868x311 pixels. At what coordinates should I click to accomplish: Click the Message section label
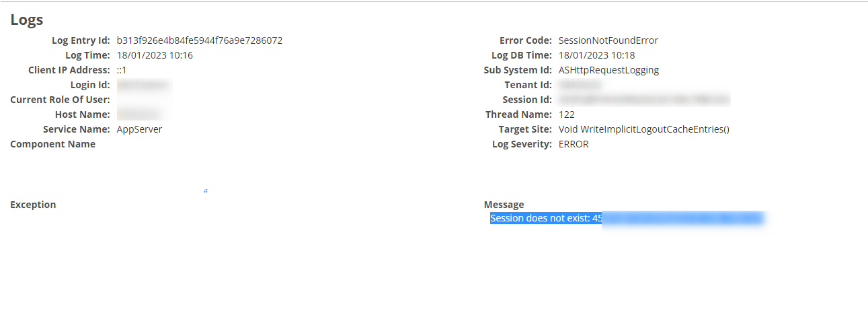[x=504, y=205]
